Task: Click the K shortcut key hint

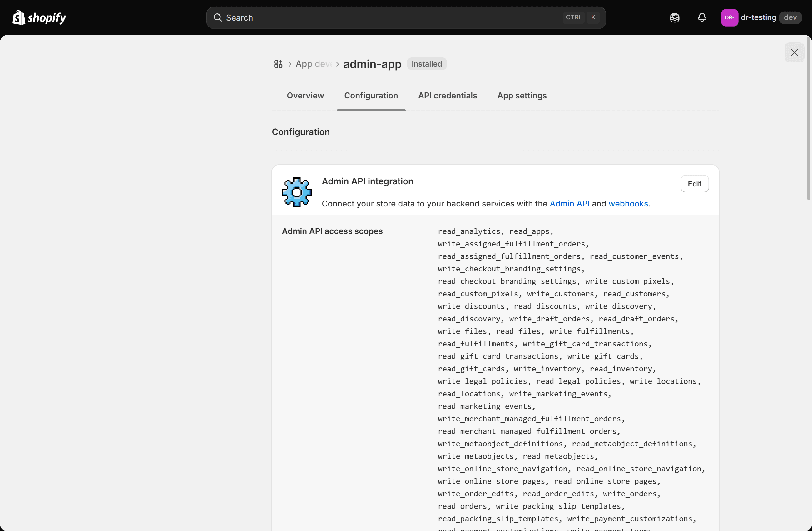Action: pyautogui.click(x=593, y=17)
